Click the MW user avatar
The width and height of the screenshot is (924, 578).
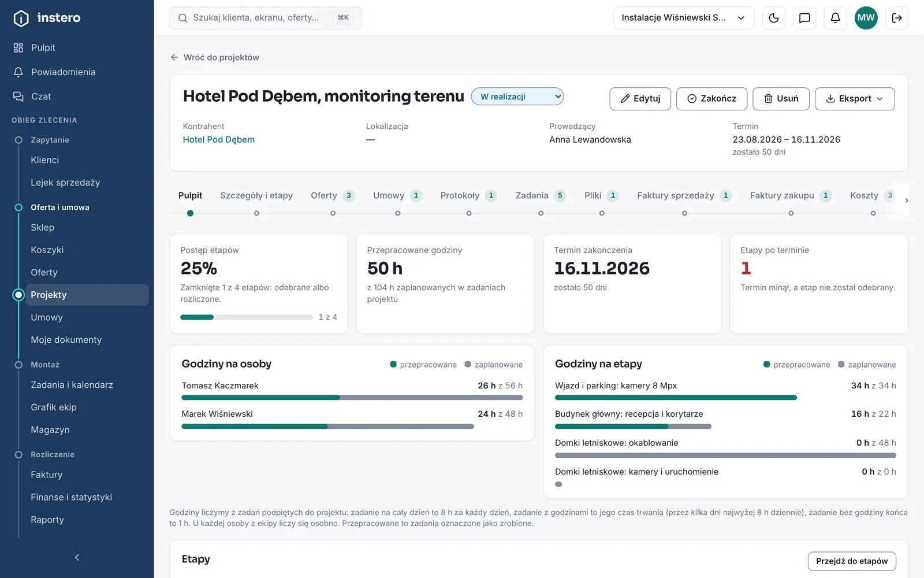pyautogui.click(x=866, y=18)
